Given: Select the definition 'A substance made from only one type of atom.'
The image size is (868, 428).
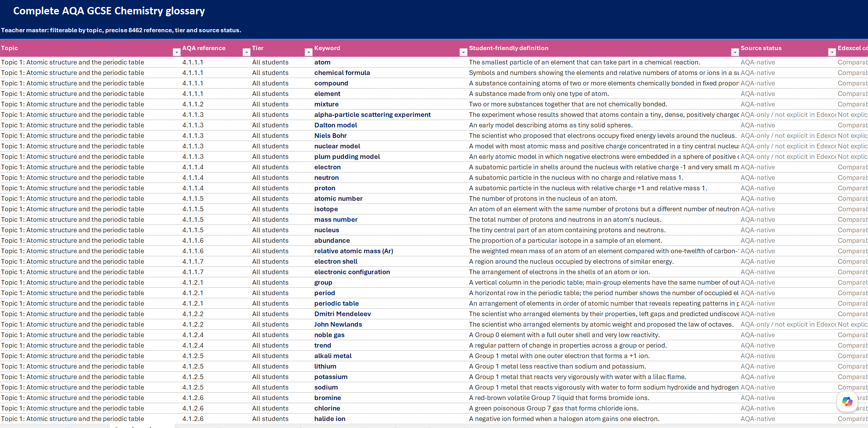Looking at the screenshot, I should tap(603, 94).
